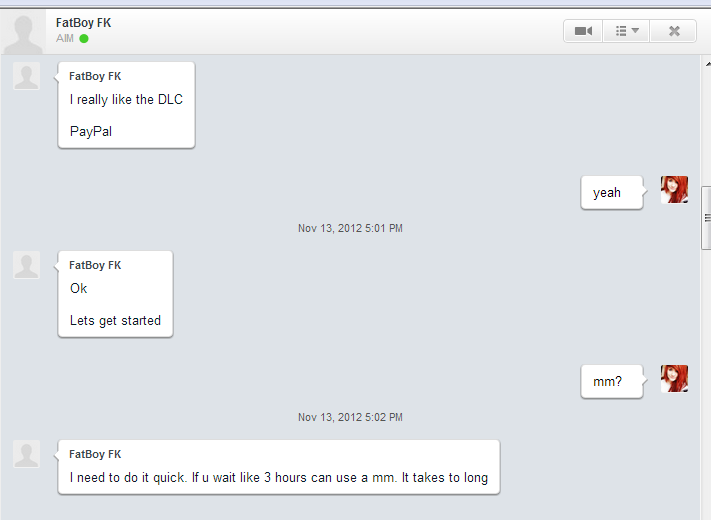Open the chat options list dropdown
711x520 pixels.
tap(627, 31)
